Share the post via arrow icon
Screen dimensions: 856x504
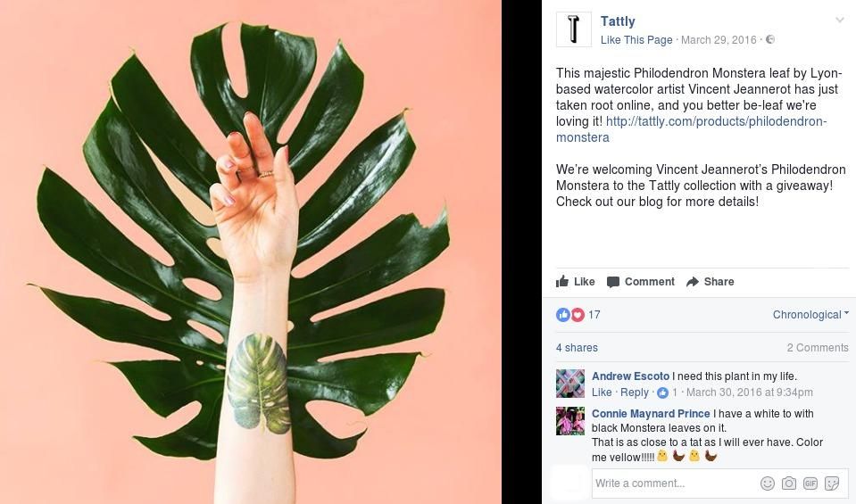click(x=693, y=282)
